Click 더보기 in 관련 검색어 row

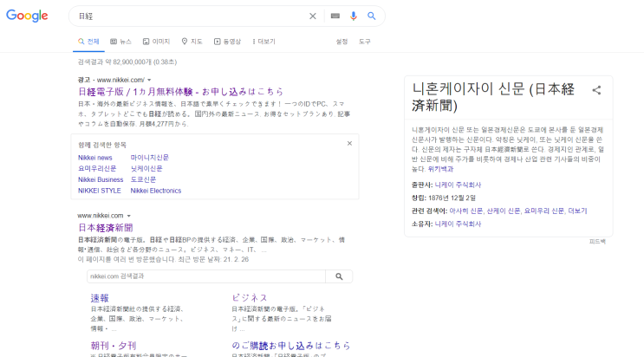[577, 211]
